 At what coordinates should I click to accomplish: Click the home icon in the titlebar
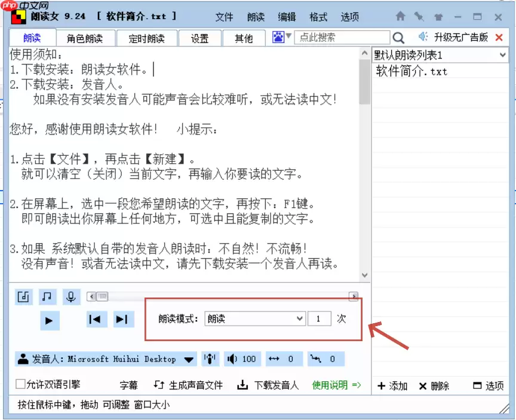pos(399,17)
